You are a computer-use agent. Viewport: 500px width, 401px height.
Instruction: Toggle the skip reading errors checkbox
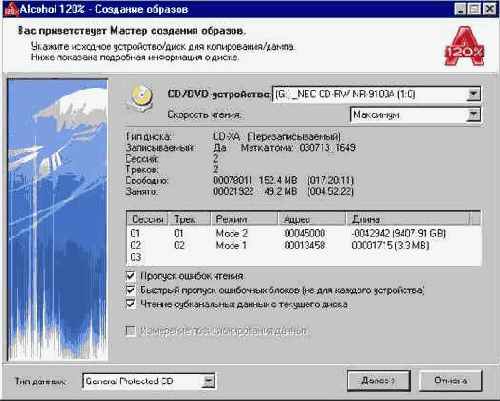[x=130, y=276]
